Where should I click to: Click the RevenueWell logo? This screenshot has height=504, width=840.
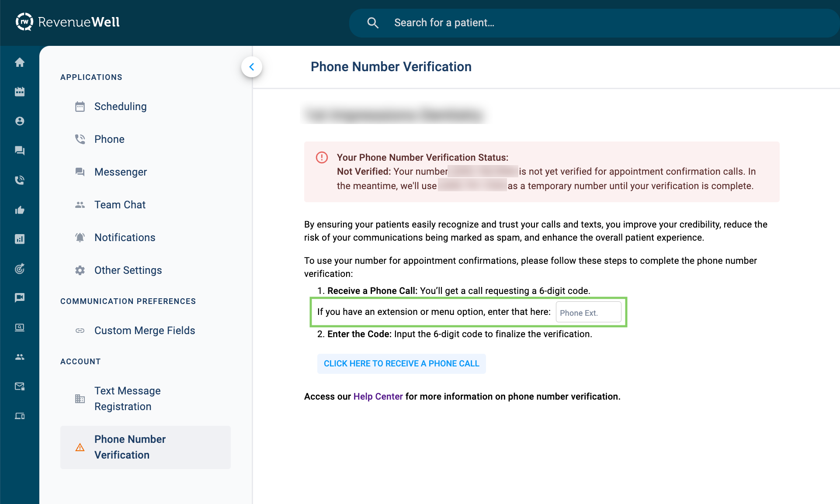click(68, 22)
